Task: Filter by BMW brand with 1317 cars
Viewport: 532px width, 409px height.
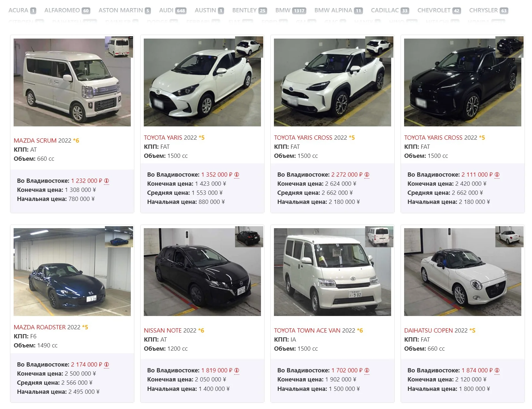Action: 291,10
